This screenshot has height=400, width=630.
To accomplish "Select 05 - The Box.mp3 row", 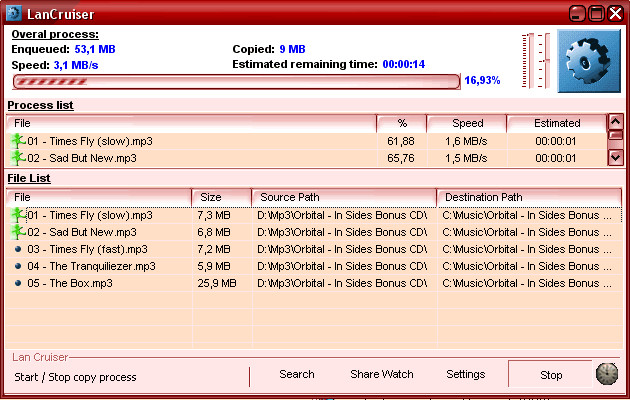I will point(314,283).
